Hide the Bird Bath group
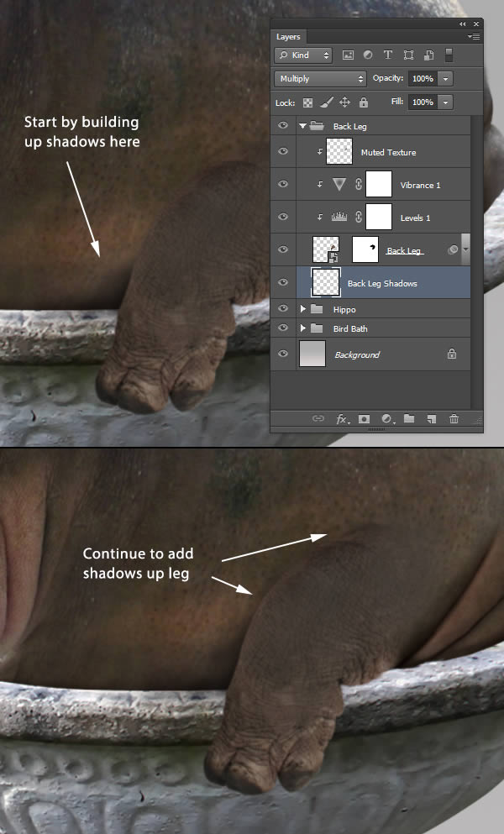 (x=283, y=328)
